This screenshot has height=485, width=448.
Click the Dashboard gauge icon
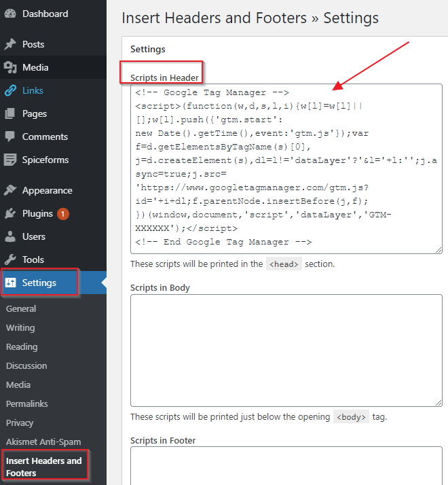pos(10,14)
